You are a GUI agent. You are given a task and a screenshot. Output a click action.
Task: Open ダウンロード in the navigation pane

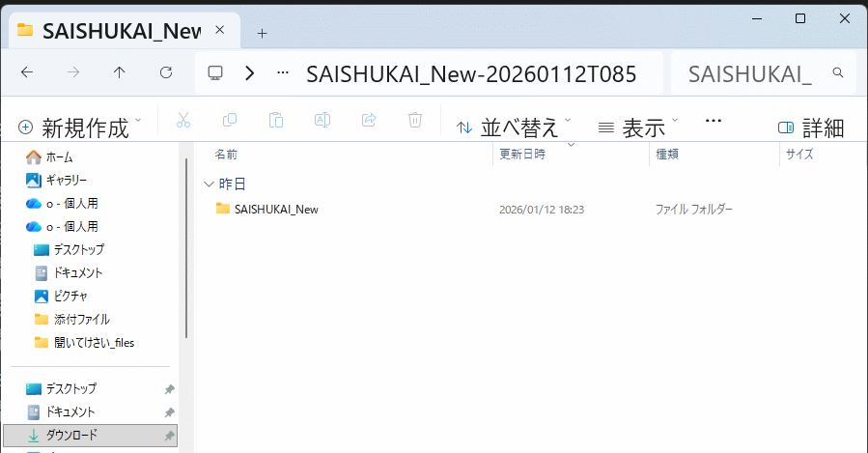point(71,435)
